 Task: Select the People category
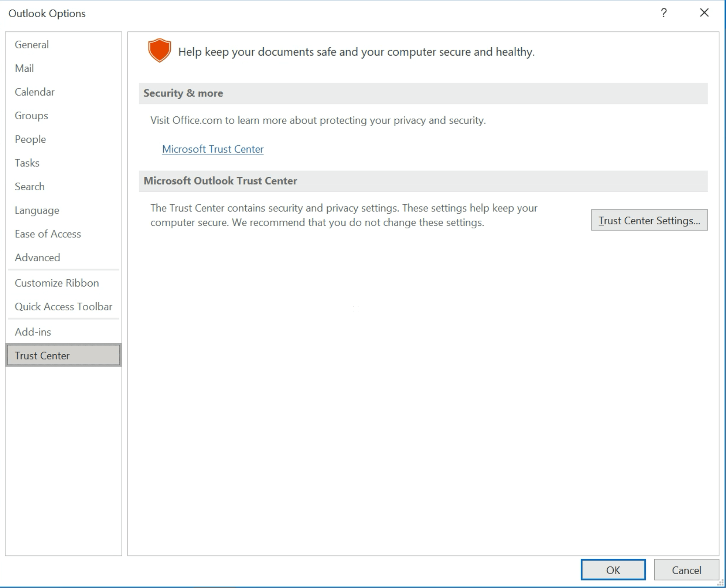64,139
